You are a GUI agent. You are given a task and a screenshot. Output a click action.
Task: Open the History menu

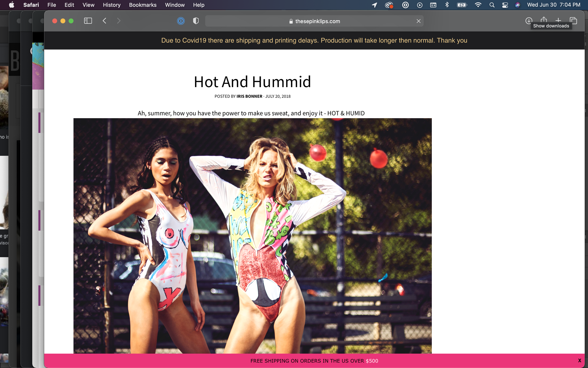[111, 5]
